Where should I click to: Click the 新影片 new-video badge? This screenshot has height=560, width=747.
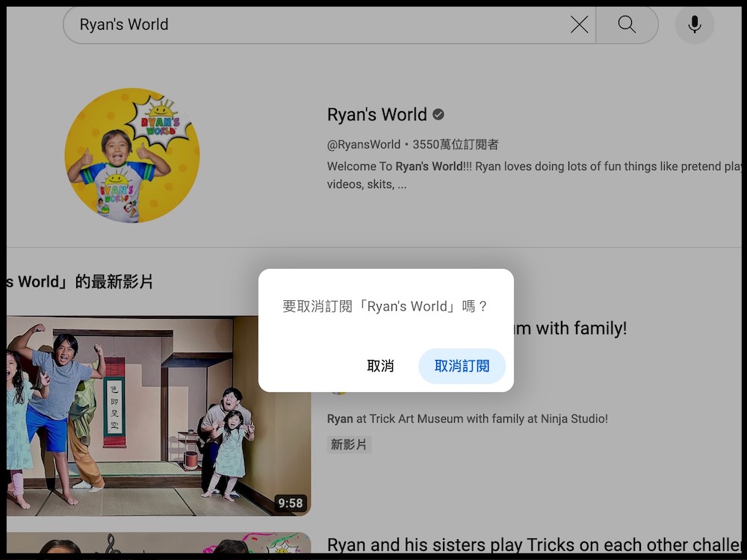[x=349, y=445]
